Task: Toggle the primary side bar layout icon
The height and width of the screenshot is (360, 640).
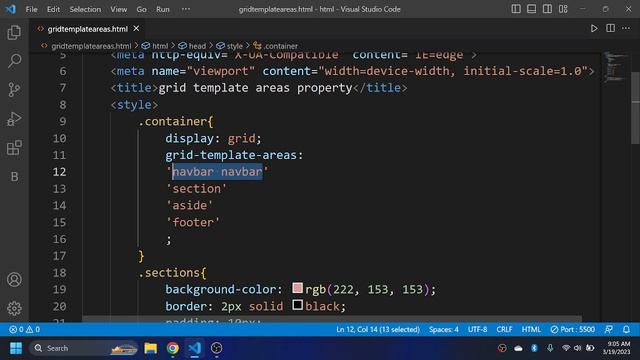Action: [x=516, y=9]
